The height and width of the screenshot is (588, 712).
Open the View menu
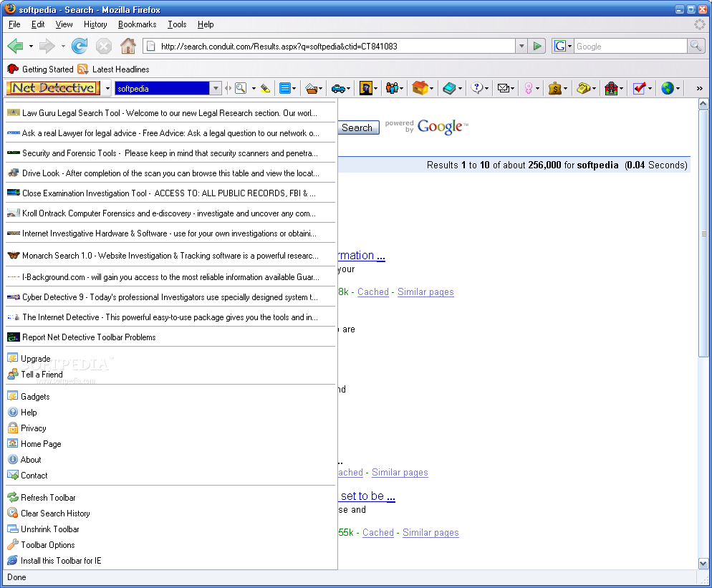pos(64,24)
